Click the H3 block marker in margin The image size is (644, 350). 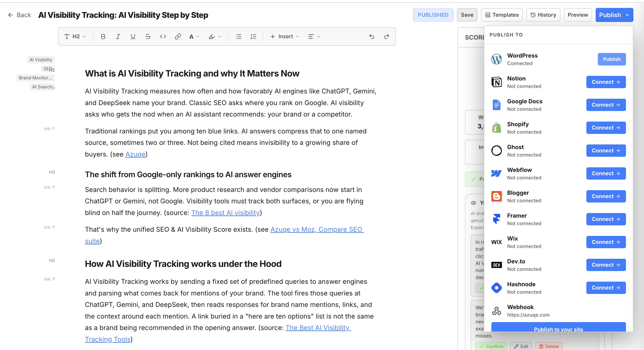[52, 172]
